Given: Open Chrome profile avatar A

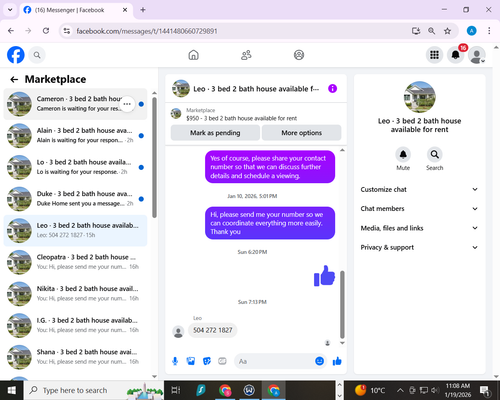Looking at the screenshot, I should [x=471, y=31].
